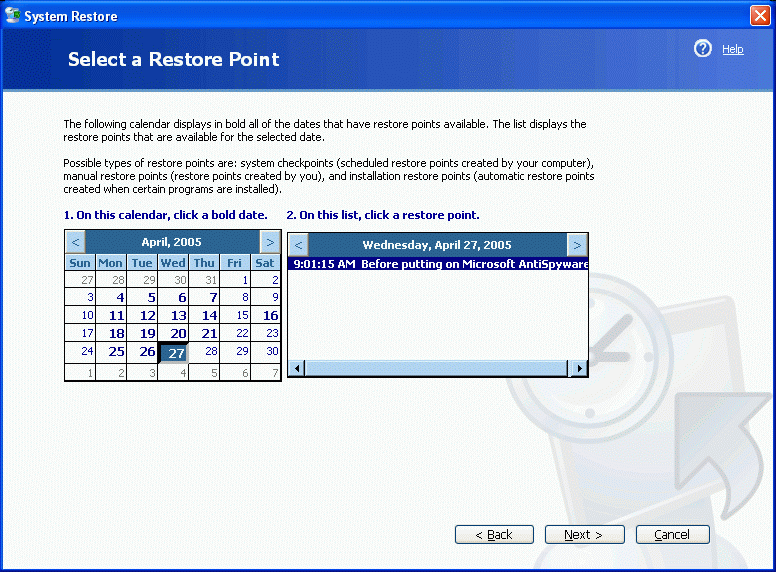Image resolution: width=776 pixels, height=572 pixels.
Task: Select bold date April 19
Action: (x=143, y=333)
